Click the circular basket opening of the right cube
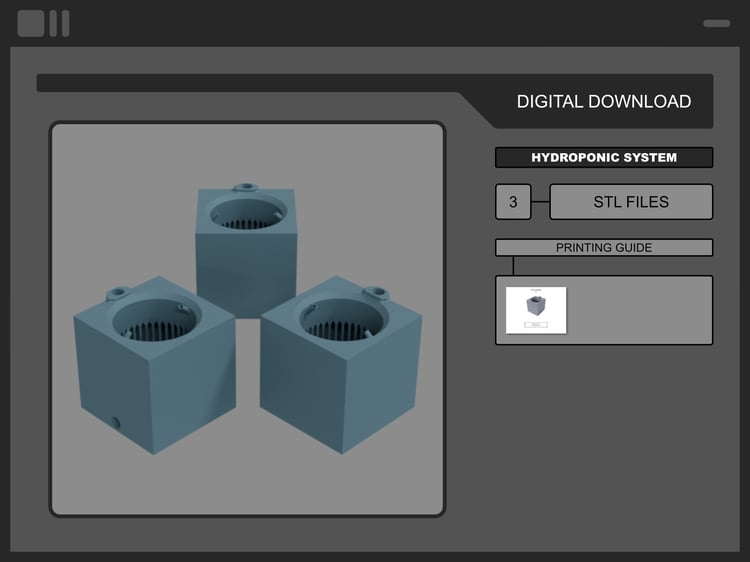Viewport: 750px width, 562px height. coord(341,318)
